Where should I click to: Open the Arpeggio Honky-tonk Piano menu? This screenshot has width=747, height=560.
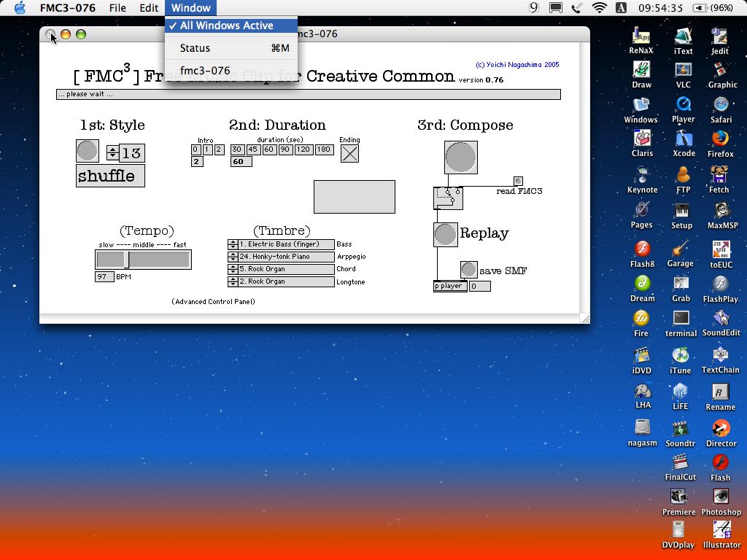coord(281,257)
